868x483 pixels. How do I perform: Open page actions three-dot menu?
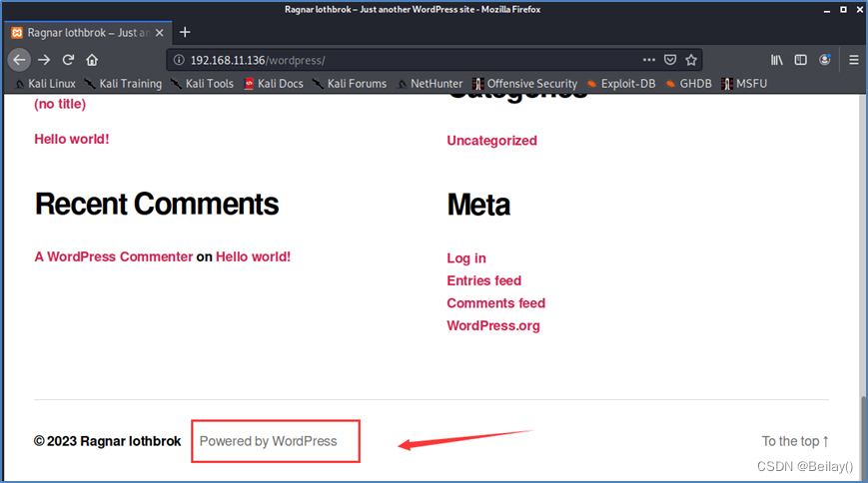(x=649, y=60)
